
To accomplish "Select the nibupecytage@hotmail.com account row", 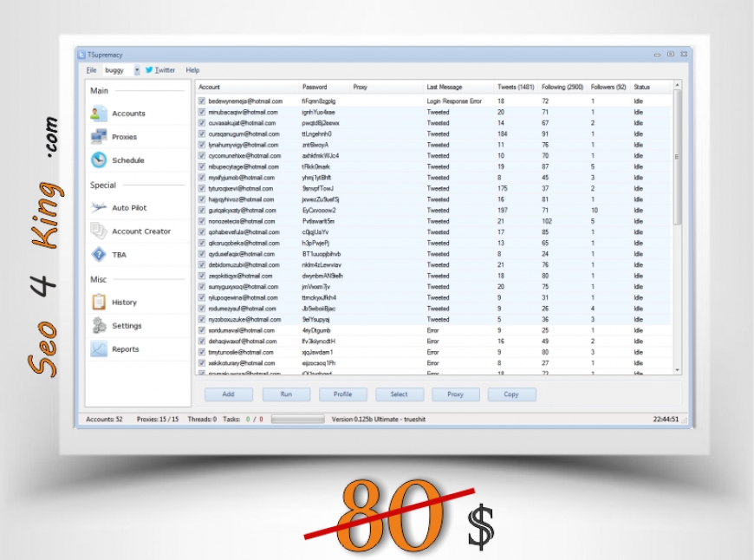I will (434, 167).
